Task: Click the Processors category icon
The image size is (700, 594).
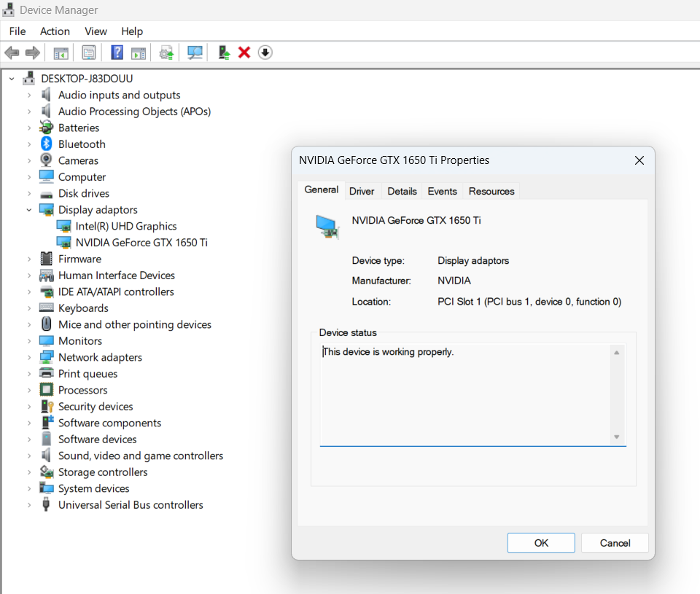Action: point(47,390)
